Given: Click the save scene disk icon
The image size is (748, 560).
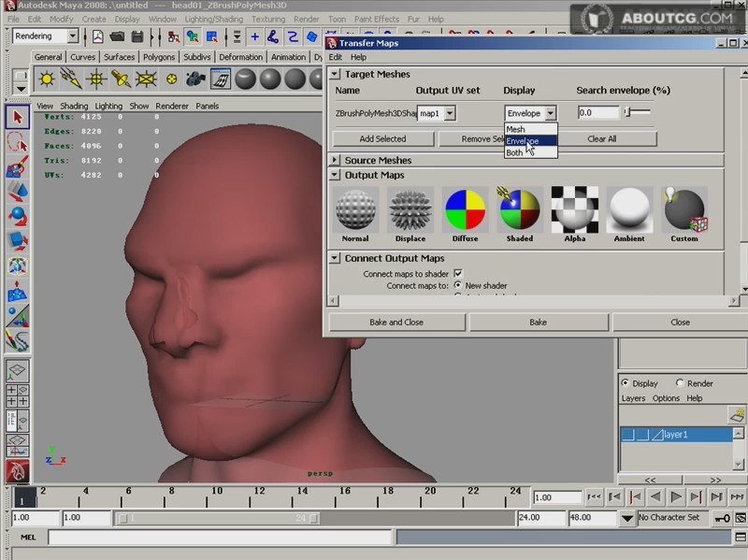Looking at the screenshot, I should (137, 36).
